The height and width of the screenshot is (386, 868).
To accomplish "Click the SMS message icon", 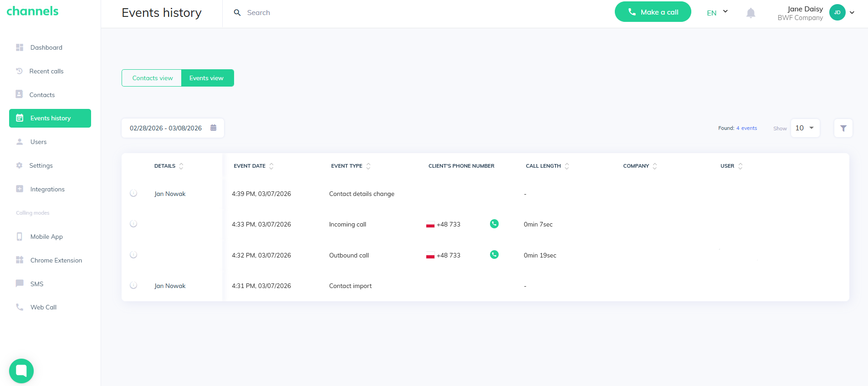I will [x=20, y=283].
